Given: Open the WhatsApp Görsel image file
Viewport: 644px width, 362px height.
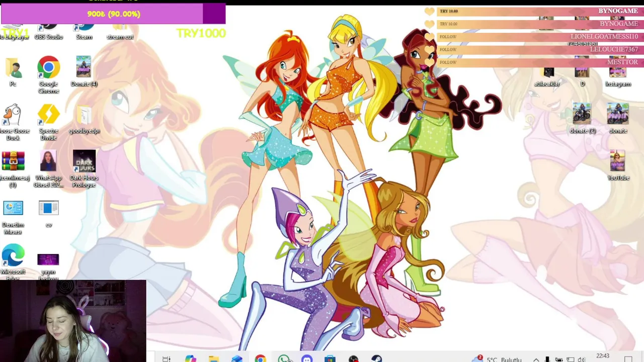Looking at the screenshot, I should pos(48,169).
